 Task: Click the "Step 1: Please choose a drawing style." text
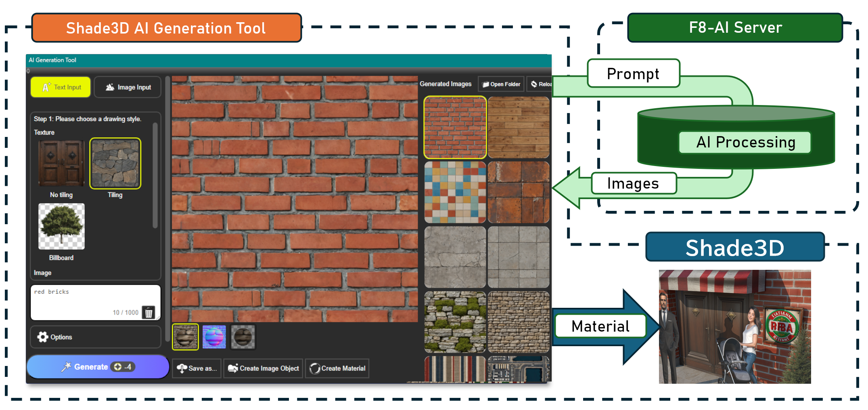88,119
